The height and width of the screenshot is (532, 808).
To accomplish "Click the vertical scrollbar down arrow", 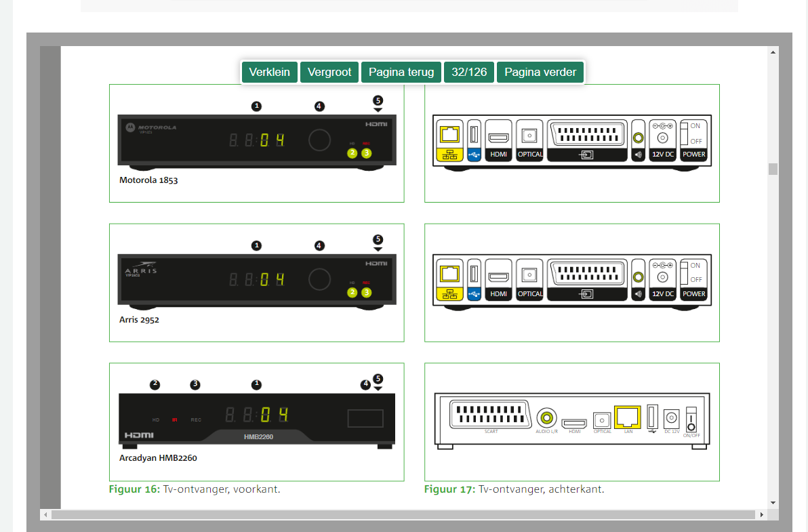I will (x=773, y=503).
